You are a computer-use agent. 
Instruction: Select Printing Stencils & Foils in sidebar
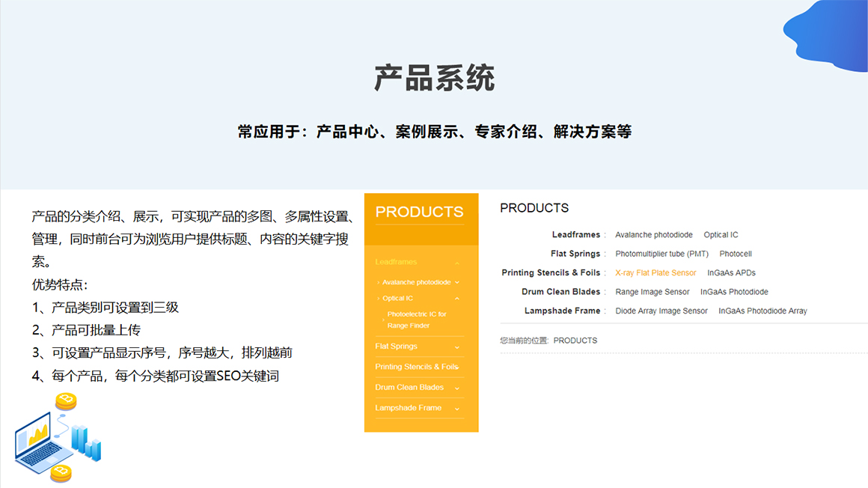416,367
